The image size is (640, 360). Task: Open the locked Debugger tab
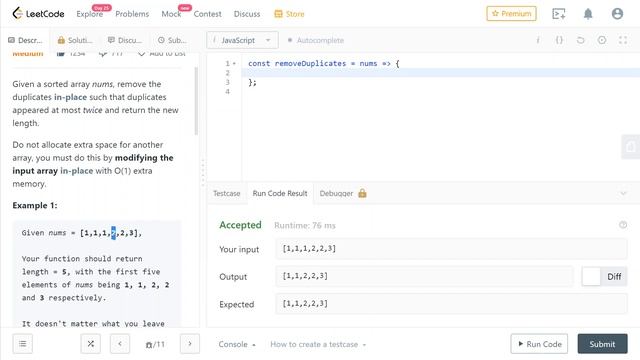click(343, 193)
